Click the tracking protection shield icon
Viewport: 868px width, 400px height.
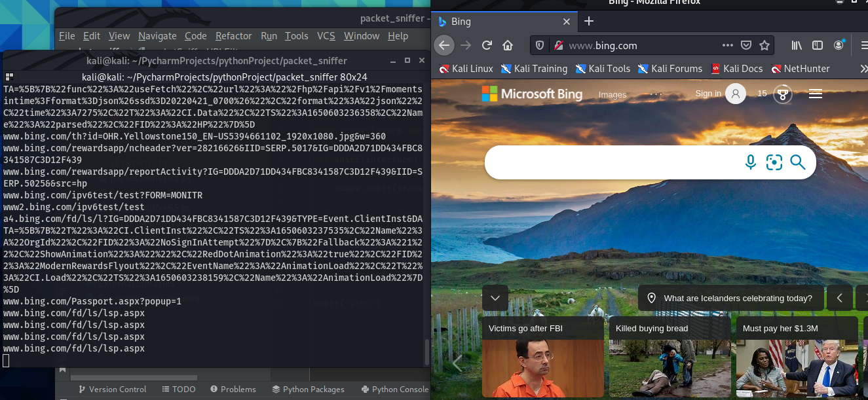pyautogui.click(x=540, y=45)
